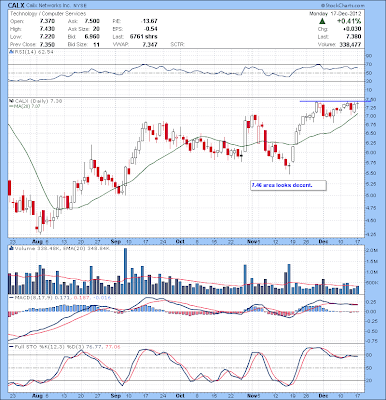Click the candlestick icon beside CALX (Daily)
Viewport: 386px width, 400px height.
coord(11,101)
